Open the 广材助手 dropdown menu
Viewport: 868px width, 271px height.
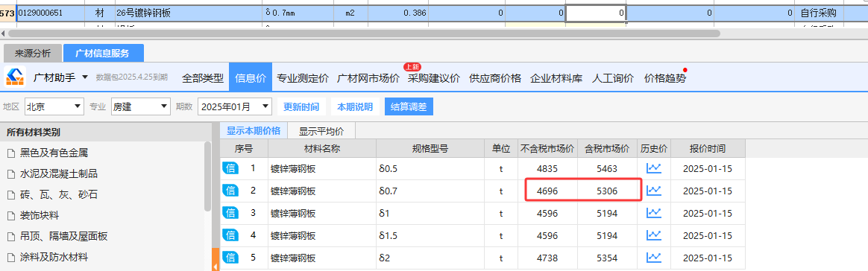85,77
